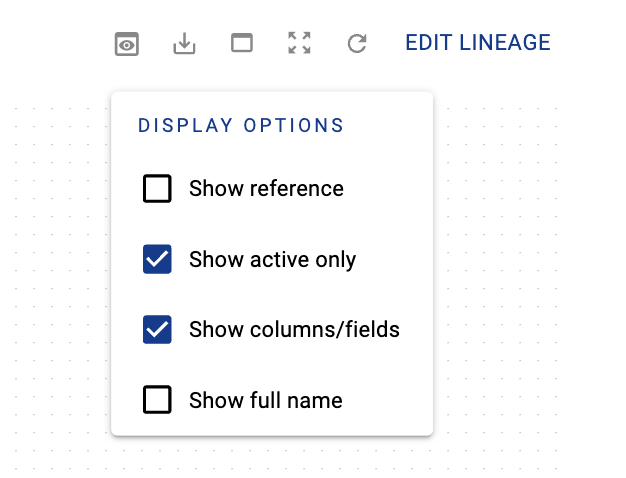Uncheck the Show active only checkbox

[157, 260]
